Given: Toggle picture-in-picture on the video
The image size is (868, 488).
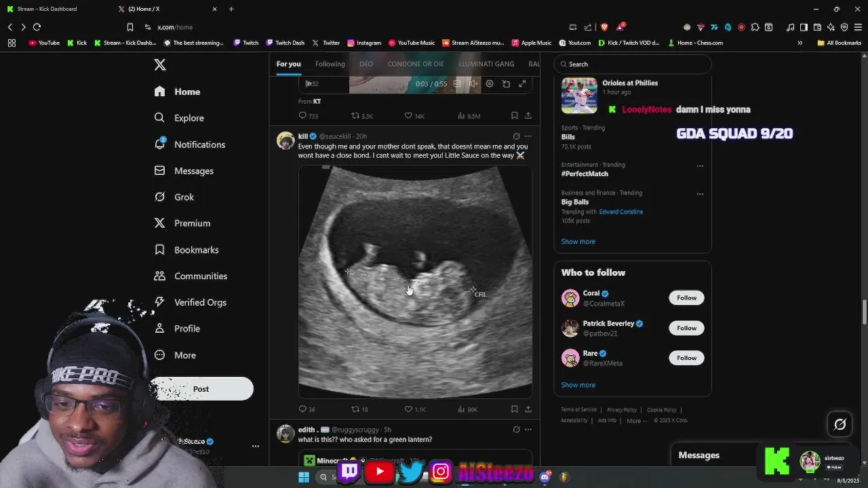Looking at the screenshot, I should 506,84.
